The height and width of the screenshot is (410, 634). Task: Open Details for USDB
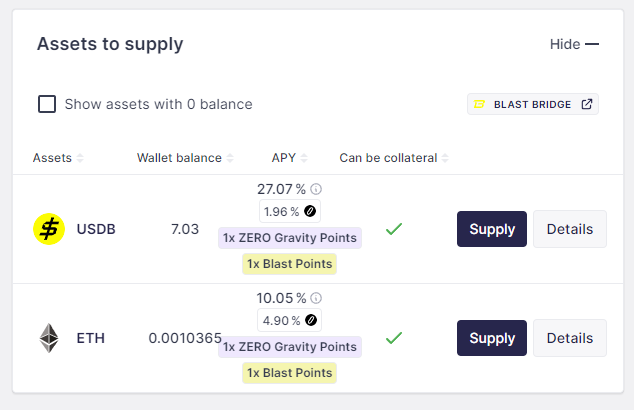[570, 229]
